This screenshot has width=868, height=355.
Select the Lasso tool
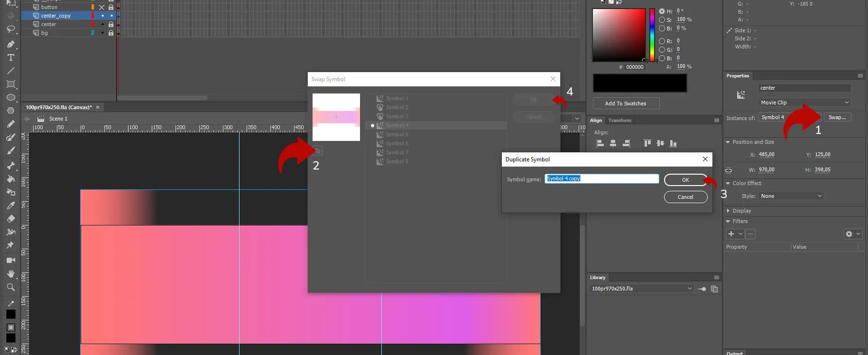pyautogui.click(x=10, y=29)
